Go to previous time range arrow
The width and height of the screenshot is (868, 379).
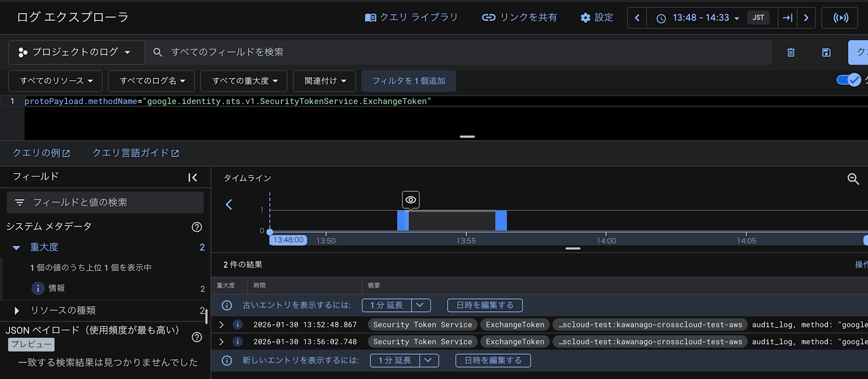(637, 18)
